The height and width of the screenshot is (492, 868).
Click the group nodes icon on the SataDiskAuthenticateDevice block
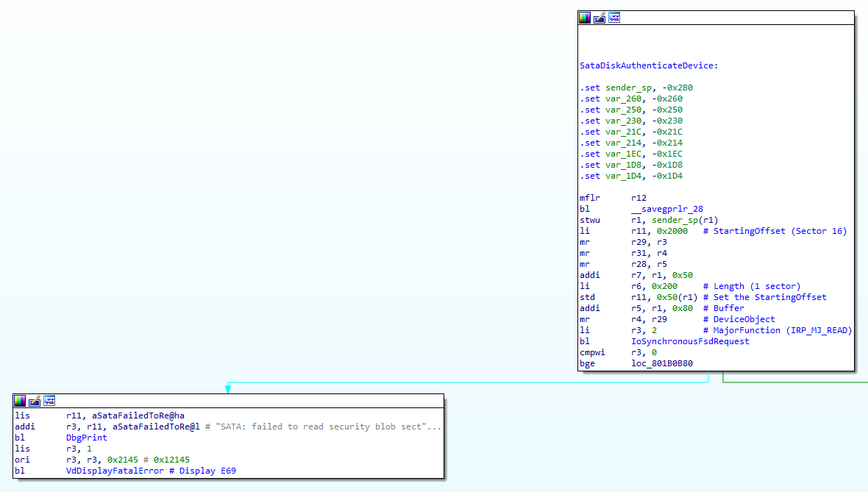614,18
